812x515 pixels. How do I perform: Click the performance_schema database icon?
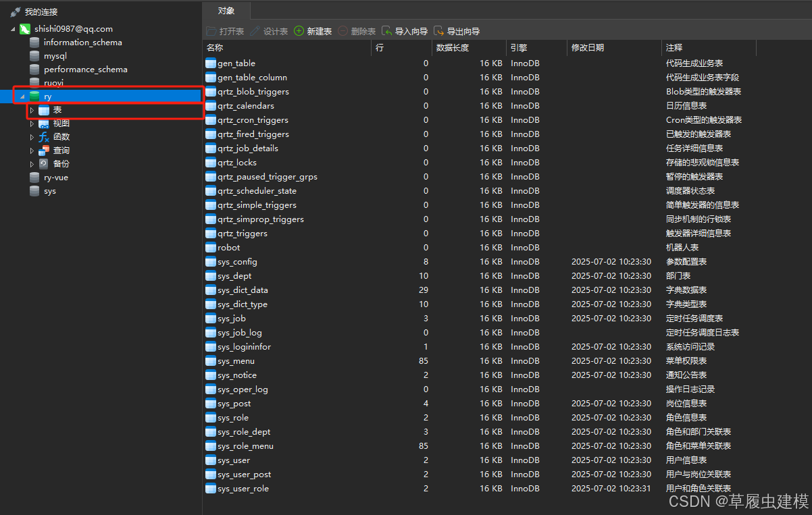pyautogui.click(x=34, y=70)
